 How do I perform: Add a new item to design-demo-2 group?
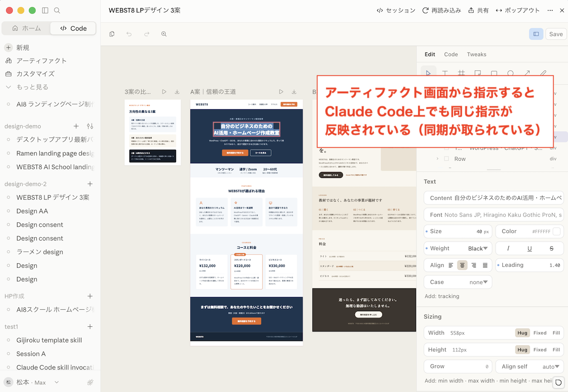pyautogui.click(x=90, y=184)
